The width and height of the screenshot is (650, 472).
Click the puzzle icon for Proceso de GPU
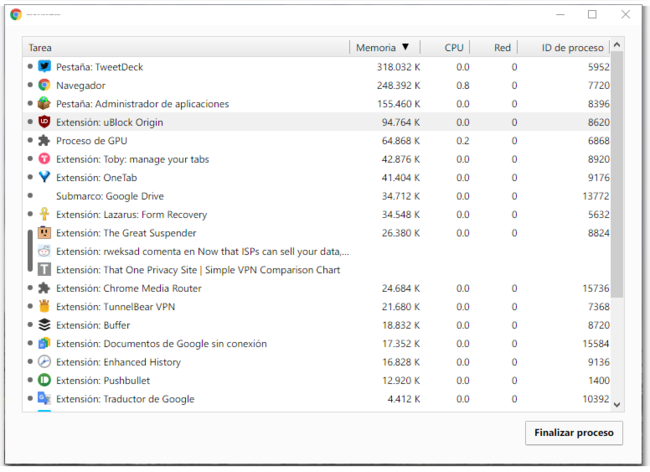44,140
